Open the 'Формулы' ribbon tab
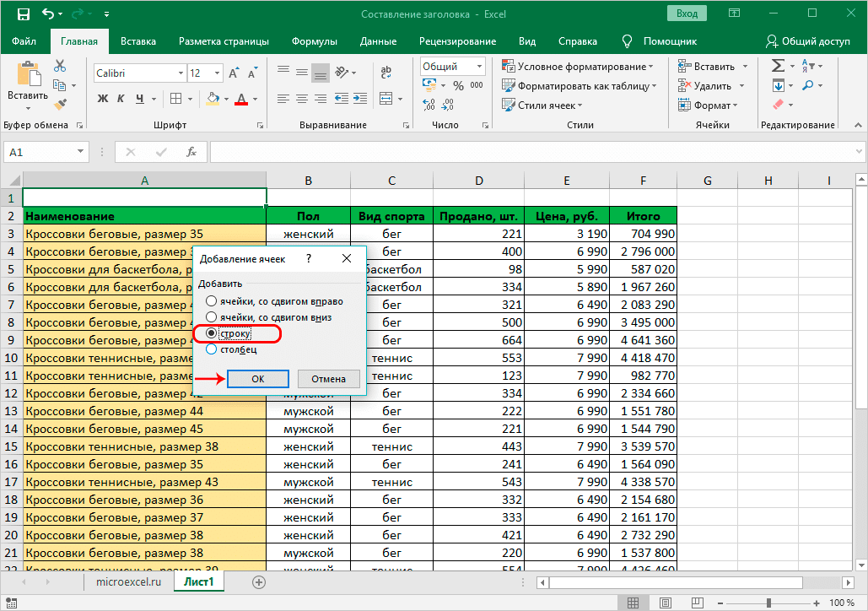 pyautogui.click(x=314, y=41)
